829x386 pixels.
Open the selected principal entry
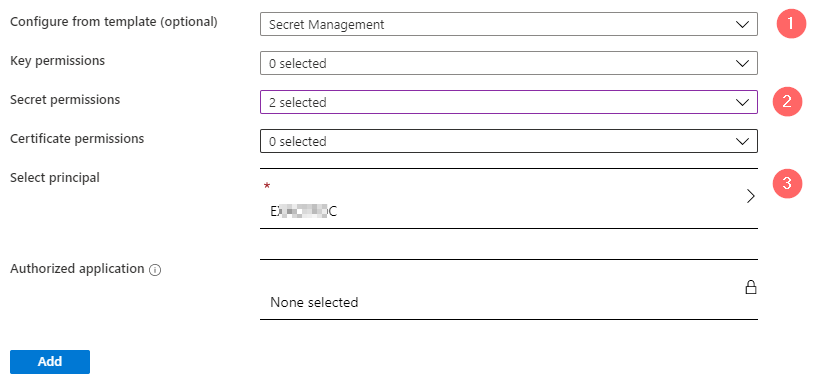tap(509, 199)
